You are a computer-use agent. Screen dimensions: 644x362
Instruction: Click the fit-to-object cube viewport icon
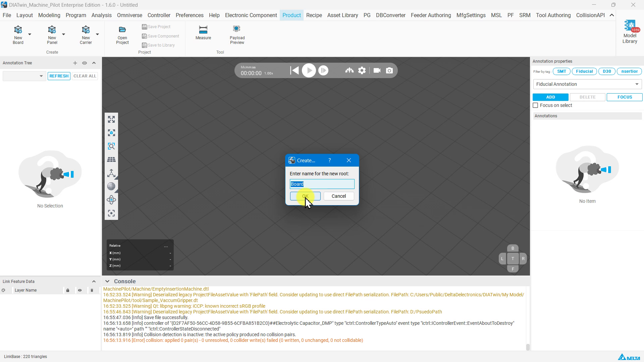[111, 133]
